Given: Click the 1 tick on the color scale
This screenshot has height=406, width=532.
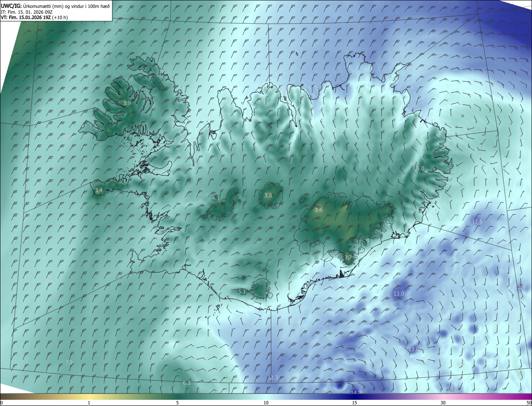Looking at the screenshot, I should (x=89, y=403).
